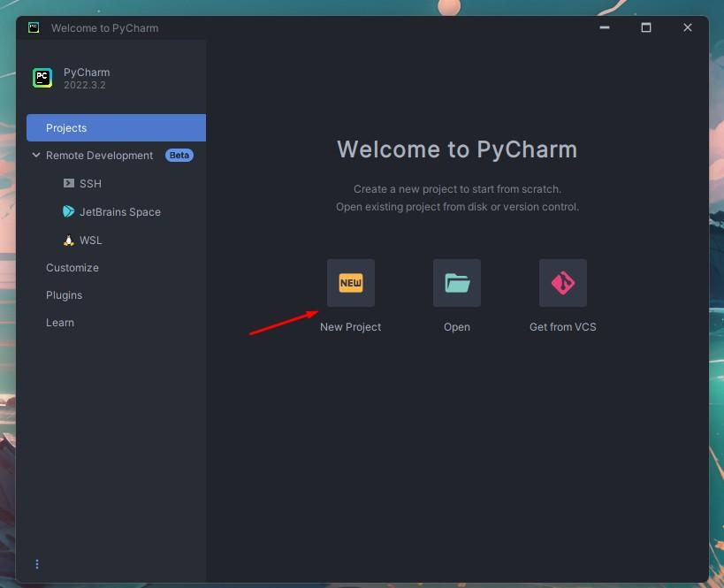
Task: Select Remote Development in the sidebar
Action: point(99,156)
